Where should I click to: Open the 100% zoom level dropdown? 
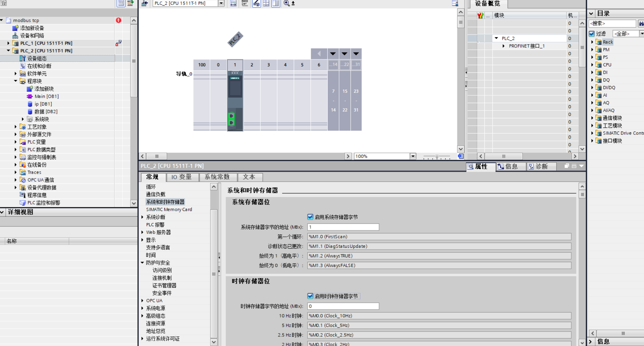tap(413, 156)
